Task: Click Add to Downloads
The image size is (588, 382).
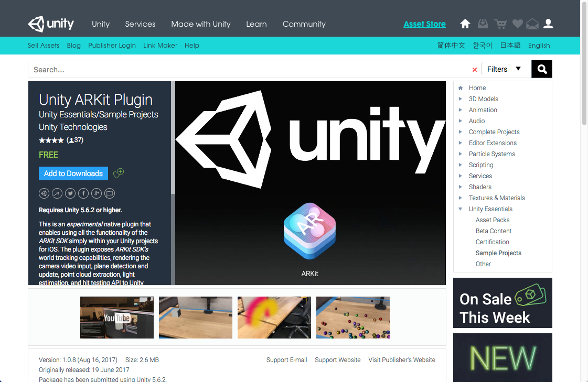Action: (x=73, y=173)
